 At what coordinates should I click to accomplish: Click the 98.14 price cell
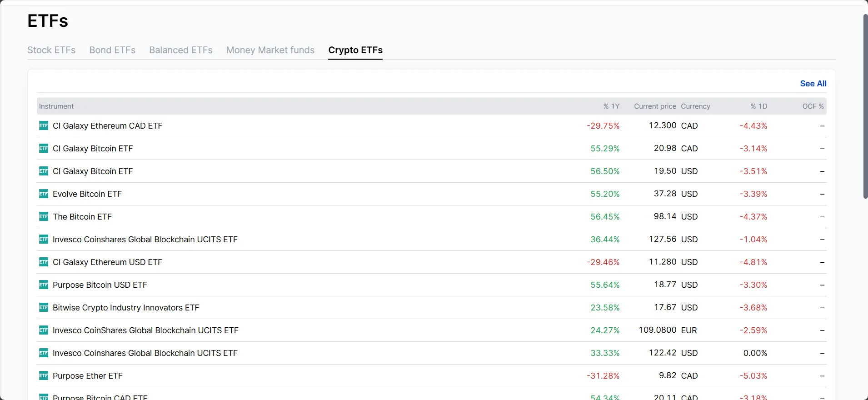tap(665, 216)
